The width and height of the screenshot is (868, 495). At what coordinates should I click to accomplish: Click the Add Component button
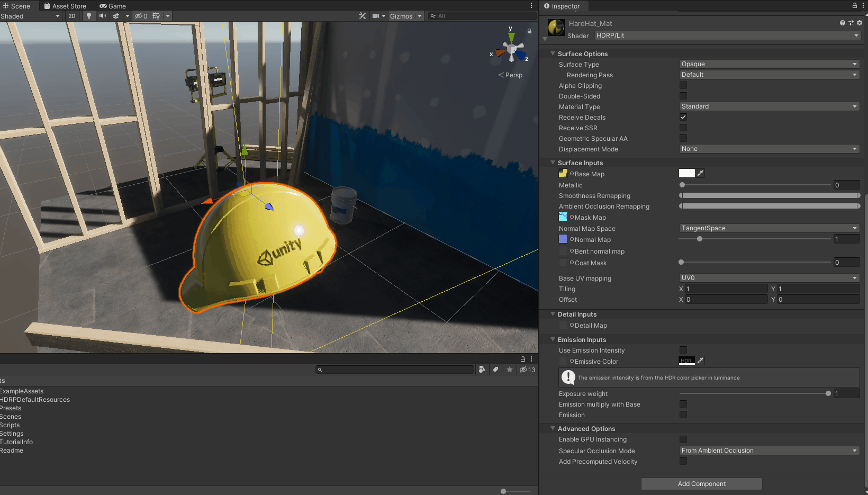tap(702, 484)
